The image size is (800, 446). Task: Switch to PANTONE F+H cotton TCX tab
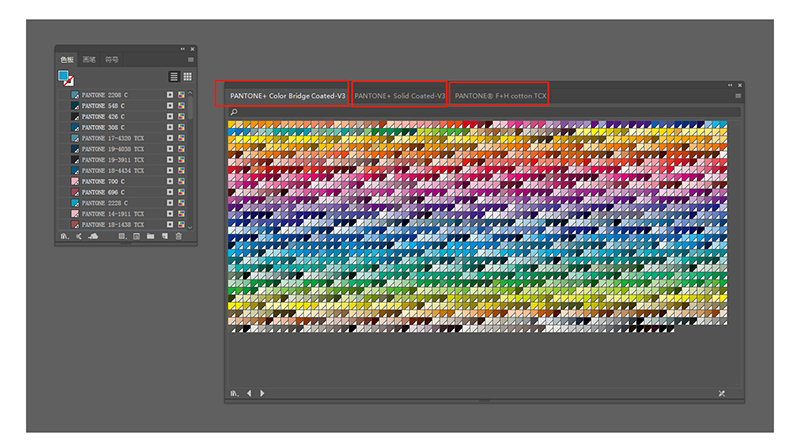tap(500, 96)
